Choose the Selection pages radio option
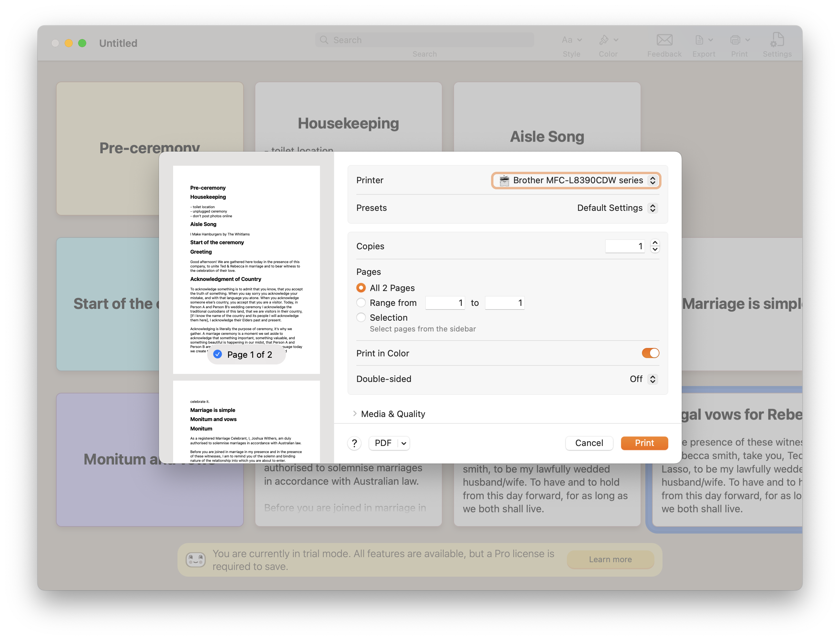This screenshot has width=840, height=640. [361, 317]
